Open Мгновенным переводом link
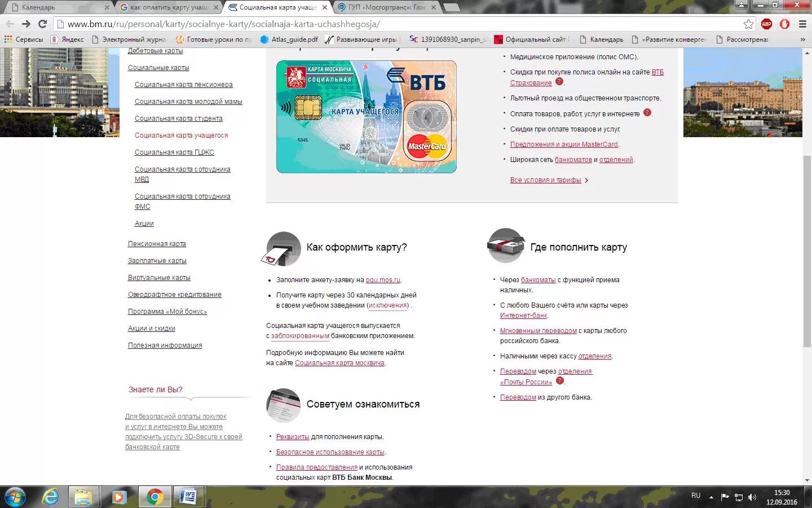The image size is (812, 508). coord(538,331)
